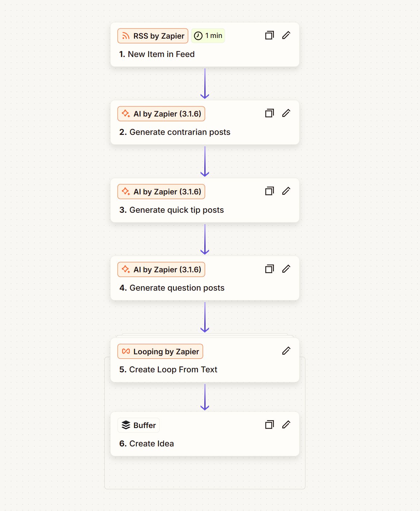Click the "AI by Zapier (3.1.6)" badge on step 3
The image size is (420, 511).
click(x=161, y=192)
